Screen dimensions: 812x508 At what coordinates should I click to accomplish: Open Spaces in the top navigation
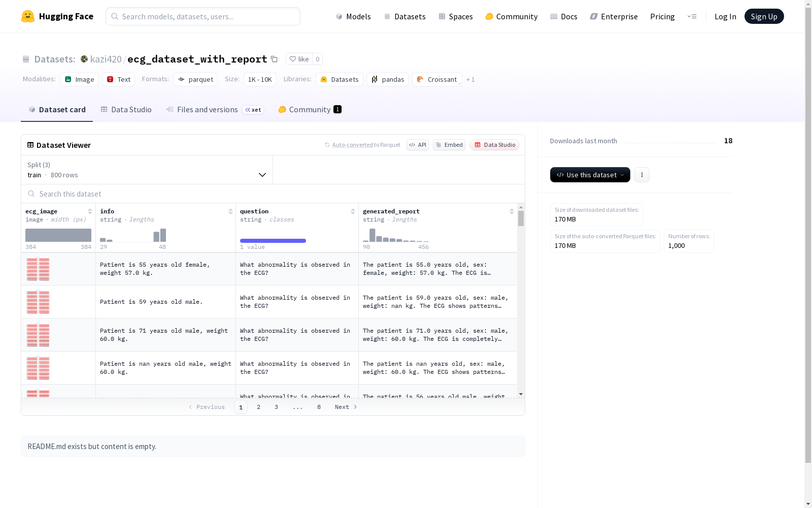[x=455, y=16]
